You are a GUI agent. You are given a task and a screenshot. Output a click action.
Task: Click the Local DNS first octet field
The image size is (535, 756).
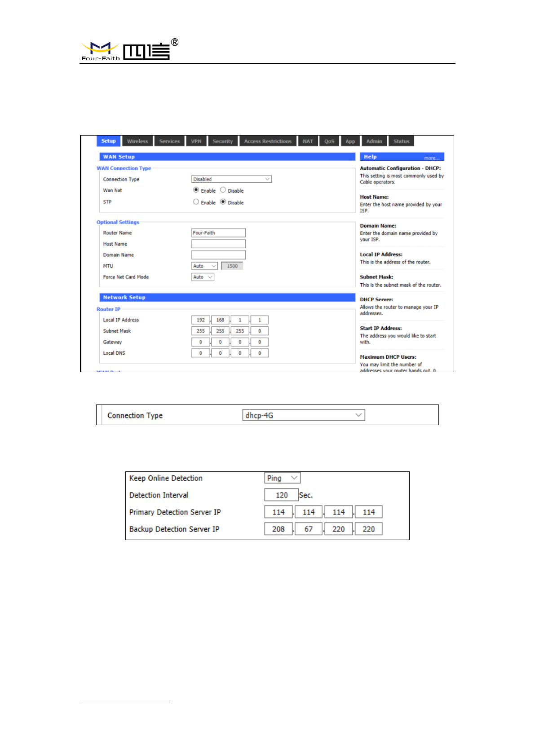click(201, 353)
